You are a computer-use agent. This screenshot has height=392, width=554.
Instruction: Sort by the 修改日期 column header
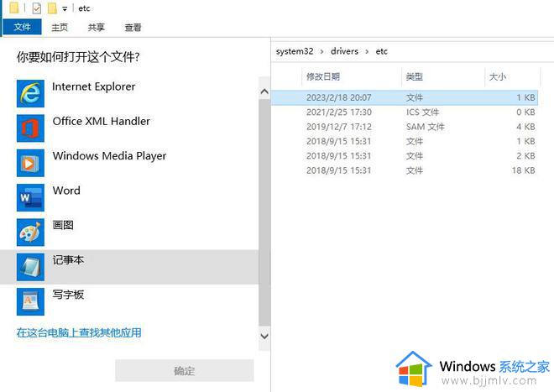coord(323,76)
